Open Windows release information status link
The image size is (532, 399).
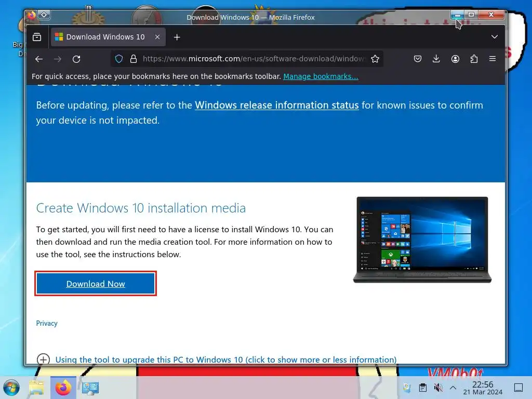(276, 105)
